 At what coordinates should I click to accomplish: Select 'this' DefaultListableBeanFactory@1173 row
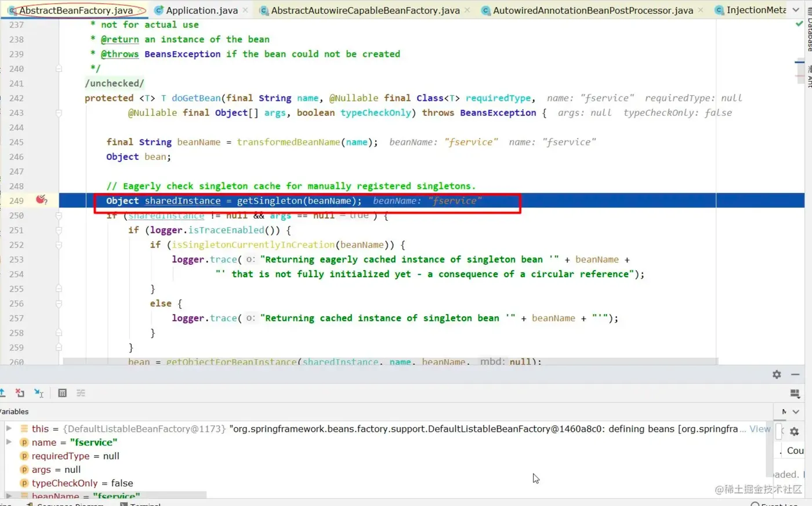[386, 429]
